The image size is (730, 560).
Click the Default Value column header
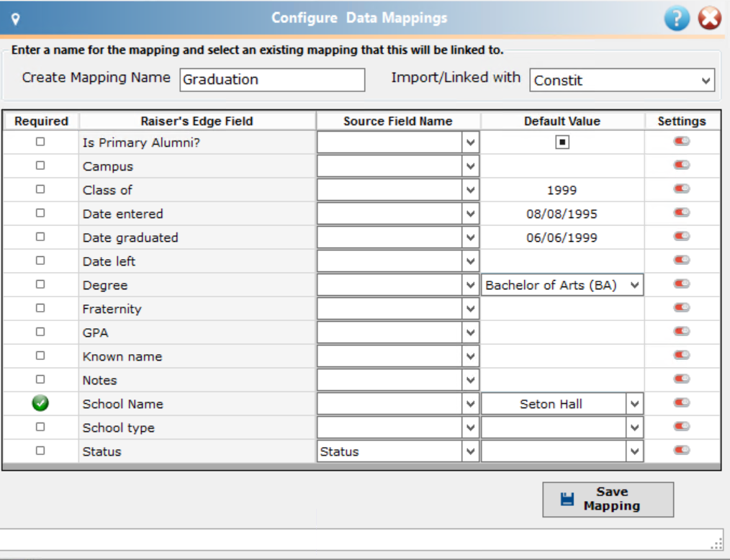pyautogui.click(x=562, y=121)
